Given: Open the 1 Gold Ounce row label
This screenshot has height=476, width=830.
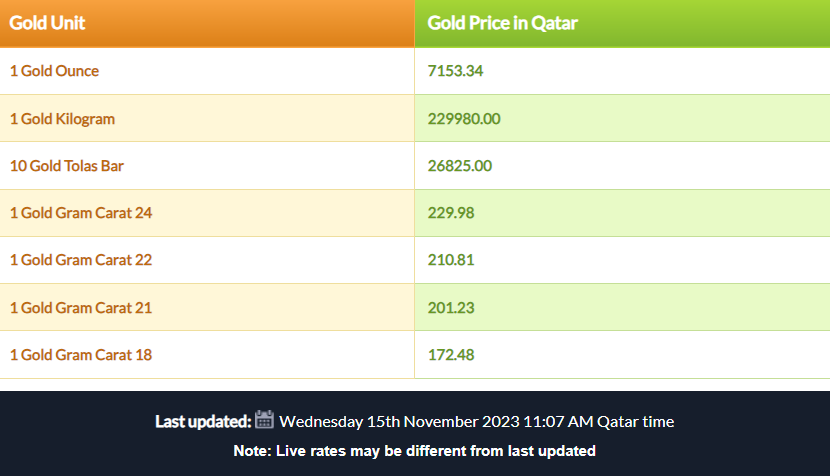Looking at the screenshot, I should point(54,71).
